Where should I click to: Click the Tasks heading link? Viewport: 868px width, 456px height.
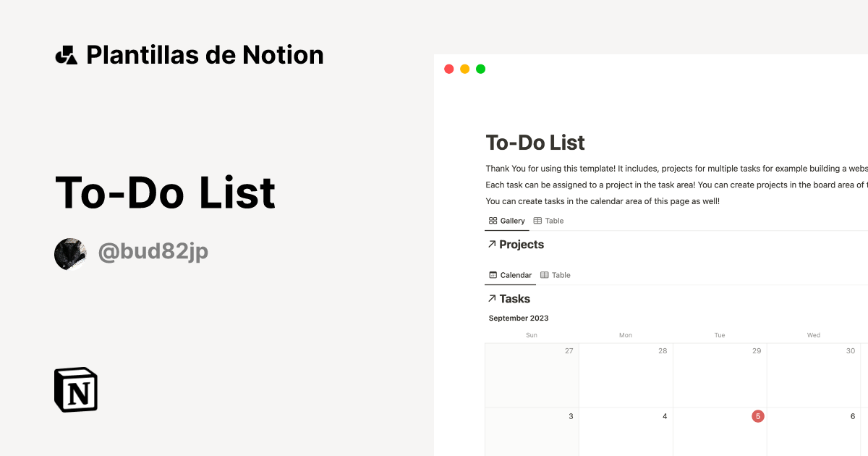pyautogui.click(x=514, y=298)
